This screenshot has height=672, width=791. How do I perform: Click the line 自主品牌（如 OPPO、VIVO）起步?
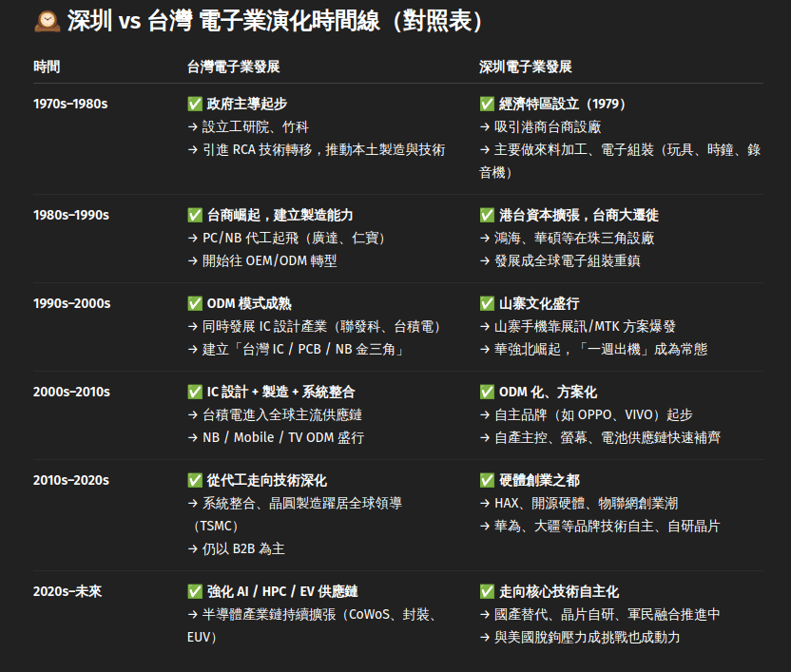click(x=593, y=414)
